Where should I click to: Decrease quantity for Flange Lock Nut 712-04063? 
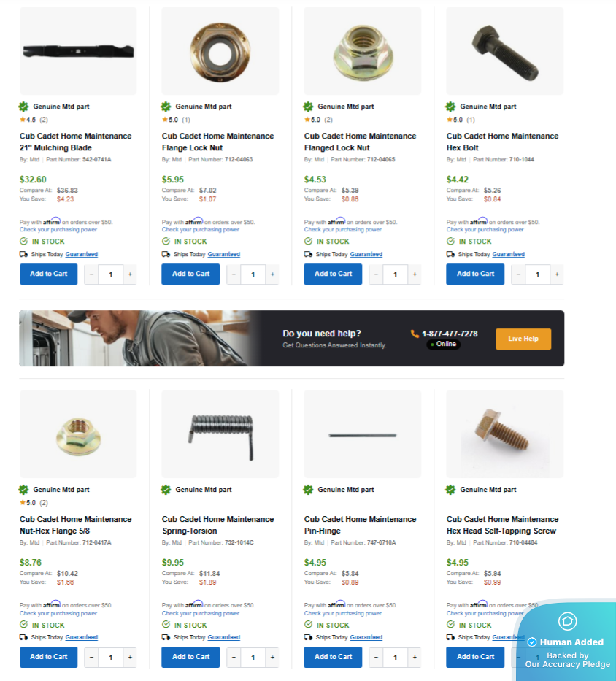(x=234, y=274)
